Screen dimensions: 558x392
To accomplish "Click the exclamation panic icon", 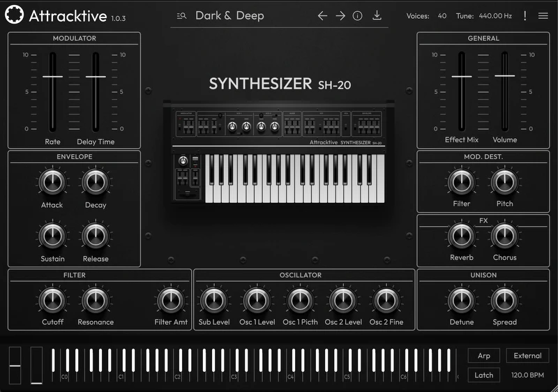I will [x=525, y=16].
